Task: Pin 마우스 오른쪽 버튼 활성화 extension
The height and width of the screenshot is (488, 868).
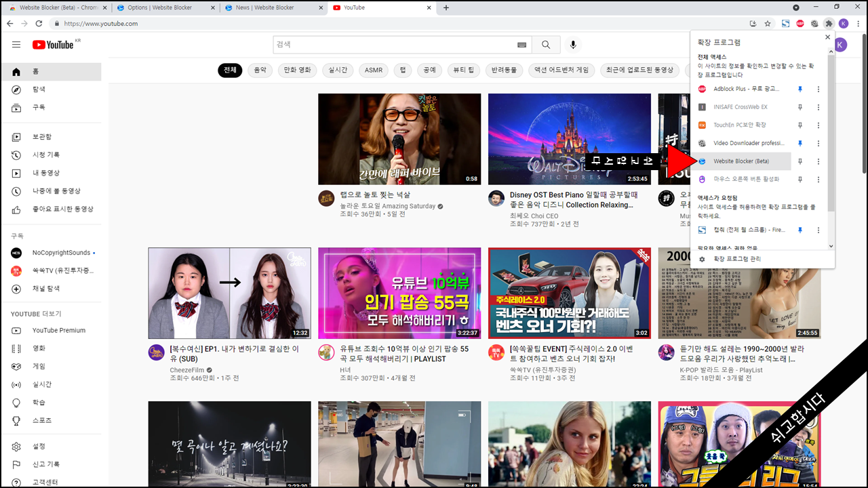Action: point(800,180)
